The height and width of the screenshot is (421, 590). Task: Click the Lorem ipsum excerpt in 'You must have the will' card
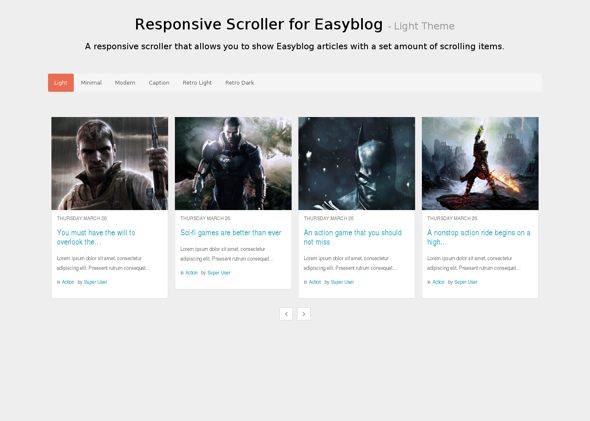pyautogui.click(x=103, y=263)
